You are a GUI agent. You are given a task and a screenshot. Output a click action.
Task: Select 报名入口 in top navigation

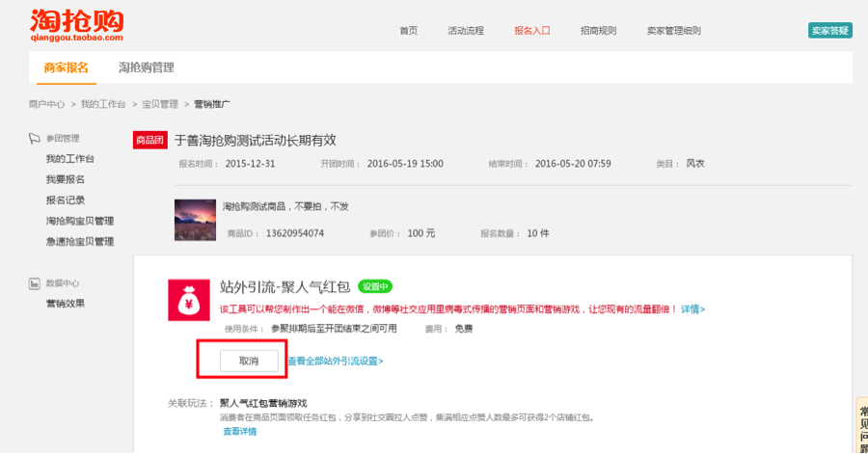[x=532, y=31]
